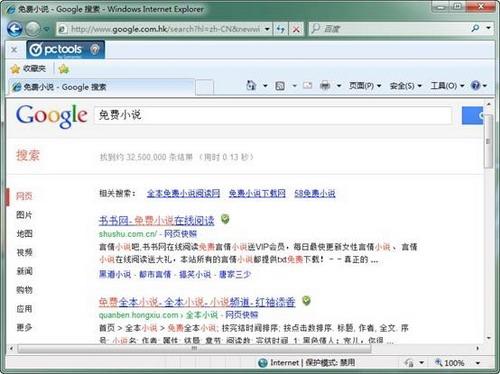Viewport: 500px width, 374px height.
Task: Click the privacy icon in the status bar
Action: pos(410,363)
